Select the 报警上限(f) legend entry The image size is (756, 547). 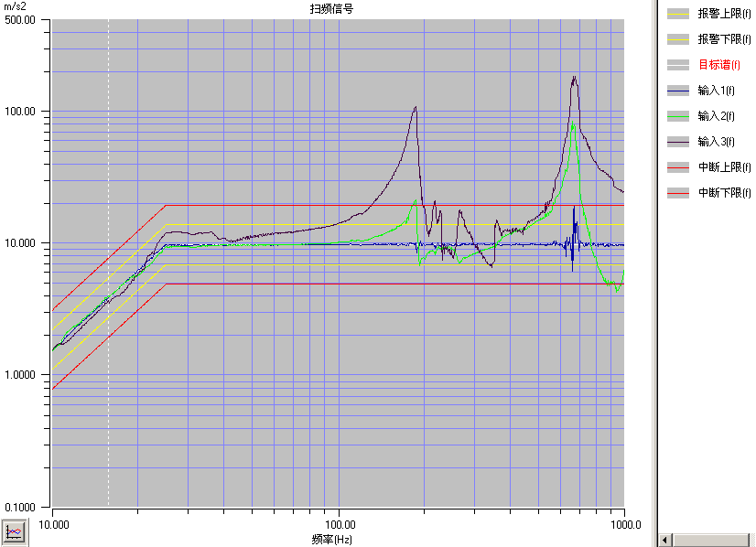coord(724,14)
